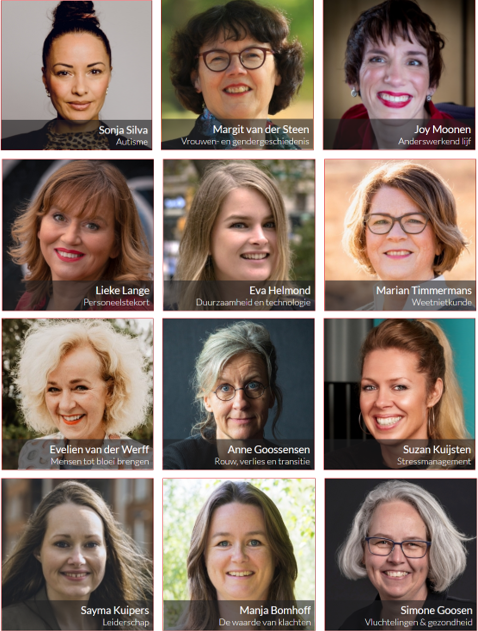Click the Sonja Silva name link

123,130
